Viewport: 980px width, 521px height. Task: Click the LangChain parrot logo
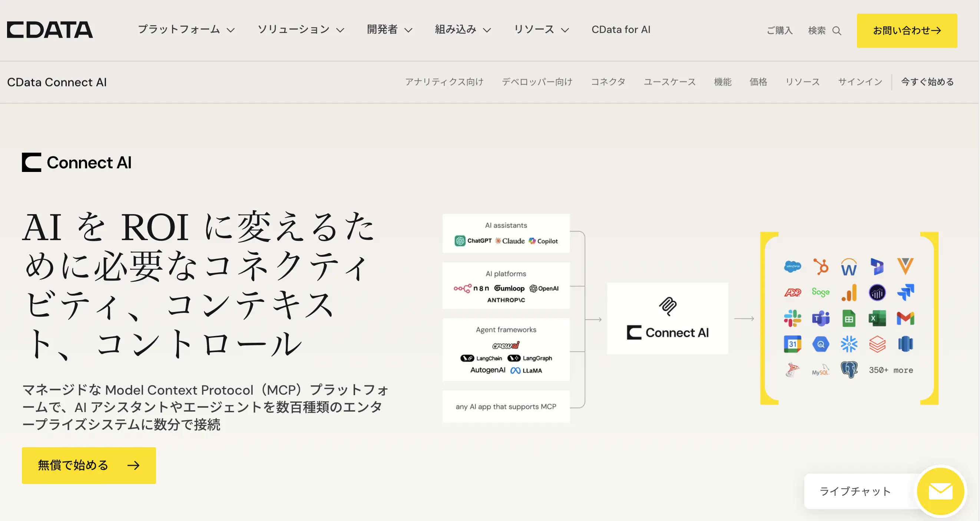click(467, 358)
